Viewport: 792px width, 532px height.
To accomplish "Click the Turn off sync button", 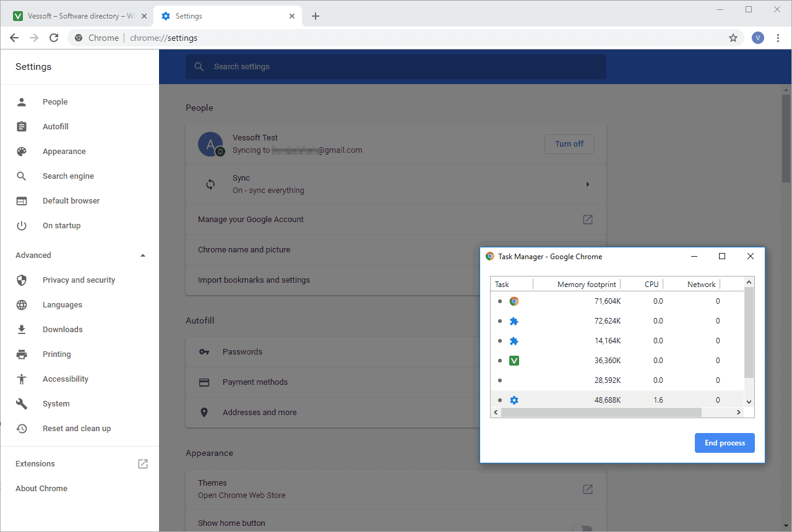I will [569, 144].
